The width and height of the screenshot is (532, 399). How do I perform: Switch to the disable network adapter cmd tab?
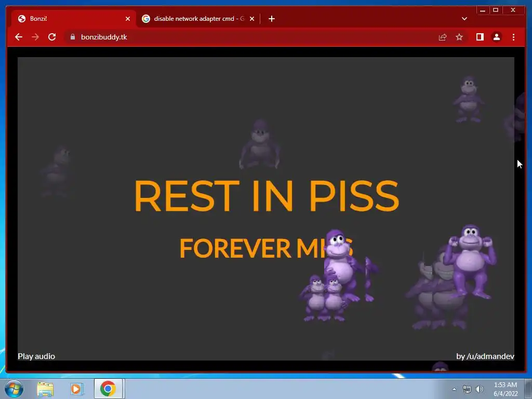198,19
